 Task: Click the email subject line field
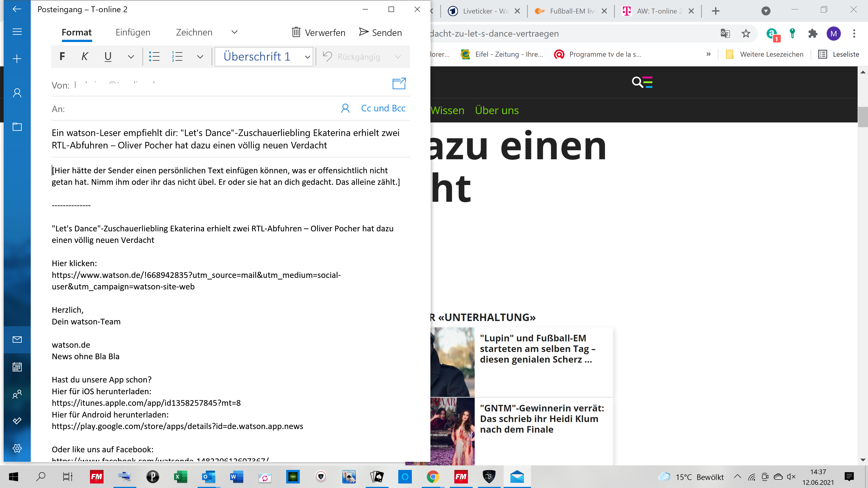point(231,139)
